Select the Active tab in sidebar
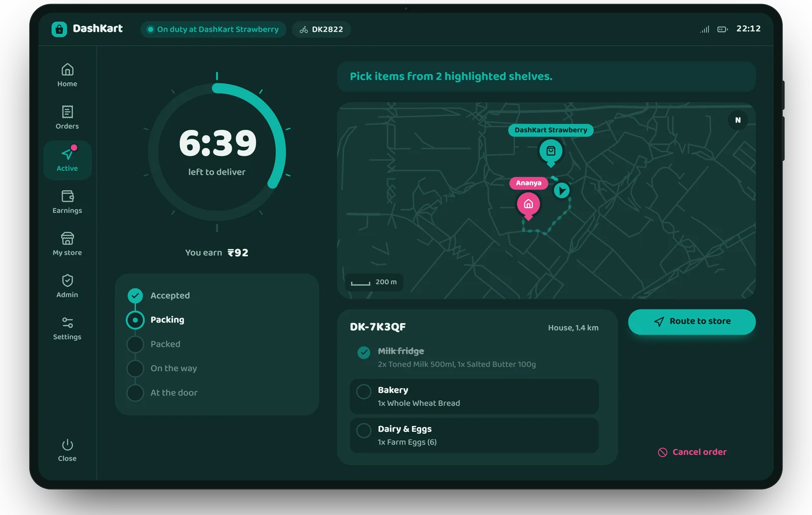This screenshot has height=515, width=812. (67, 160)
